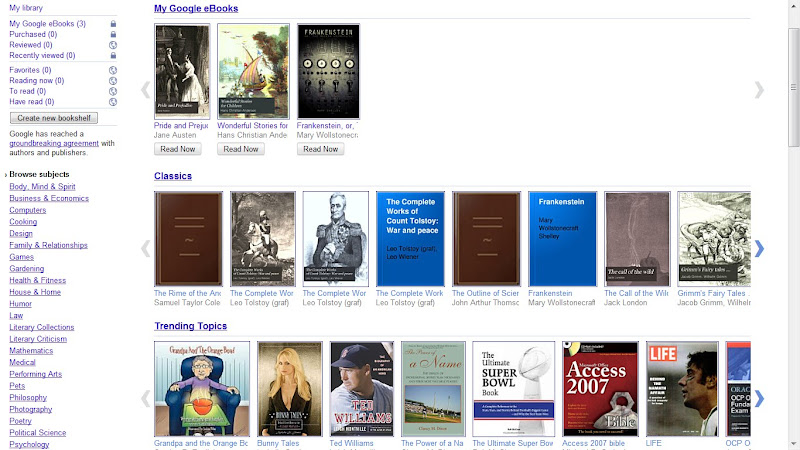800x450 pixels.
Task: Browse the Law subject
Action: pyautogui.click(x=16, y=316)
